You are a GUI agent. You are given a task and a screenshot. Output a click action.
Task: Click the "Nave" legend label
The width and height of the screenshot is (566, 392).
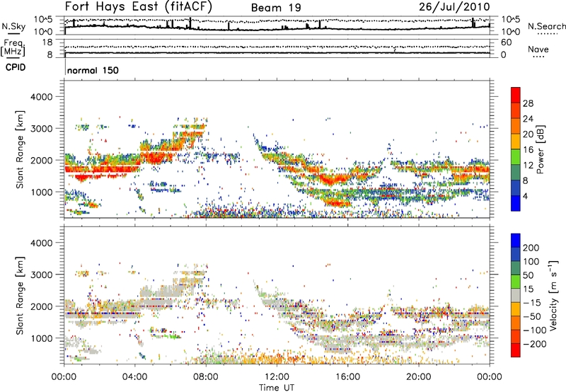[x=538, y=50]
